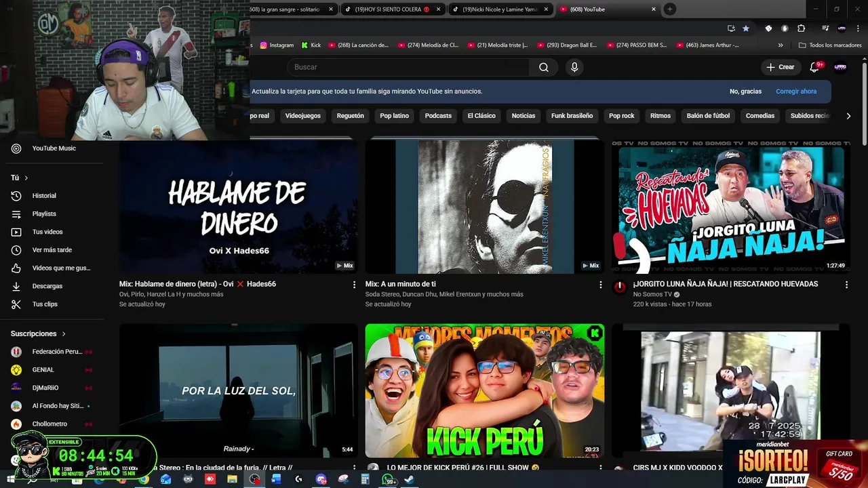868x488 pixels.
Task: Open the Dragon Ball bookmark
Action: pos(567,45)
